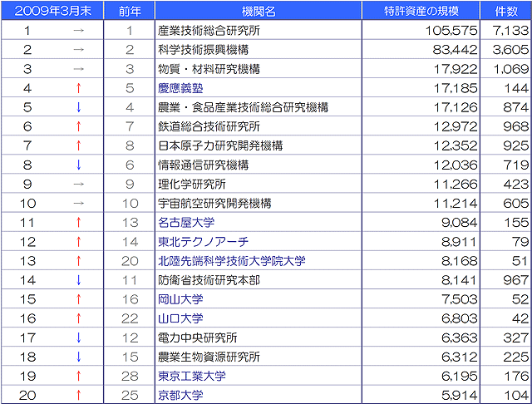The width and height of the screenshot is (532, 404).
Task: Click the red up arrow in rank 4 row
Action: pyautogui.click(x=78, y=88)
